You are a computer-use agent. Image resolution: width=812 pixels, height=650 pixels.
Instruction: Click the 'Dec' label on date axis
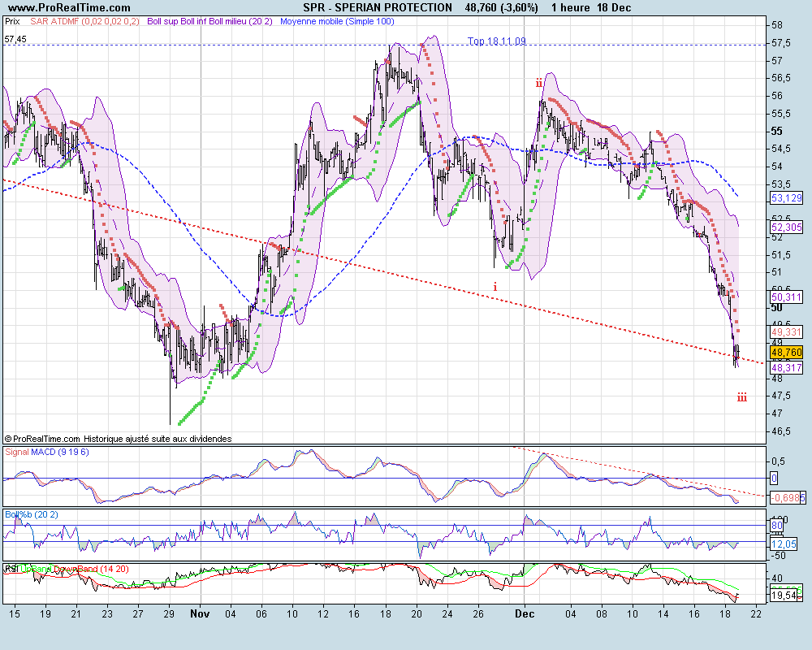click(525, 614)
